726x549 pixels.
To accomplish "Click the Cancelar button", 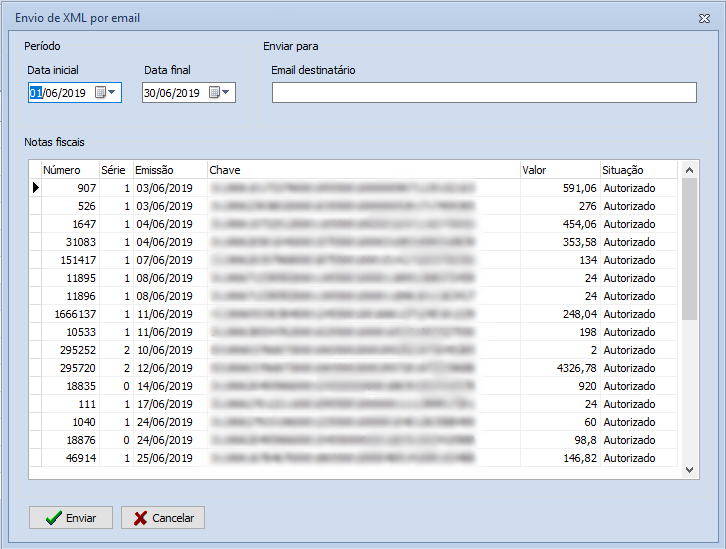I will coord(163,518).
